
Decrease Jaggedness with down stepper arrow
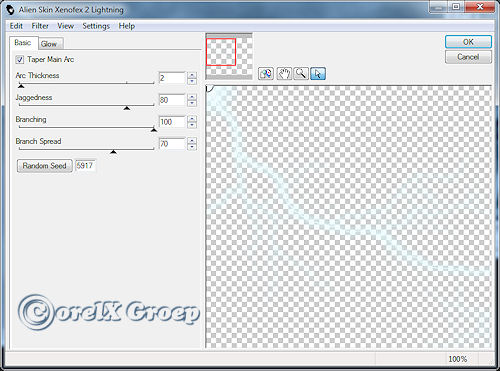[x=192, y=103]
